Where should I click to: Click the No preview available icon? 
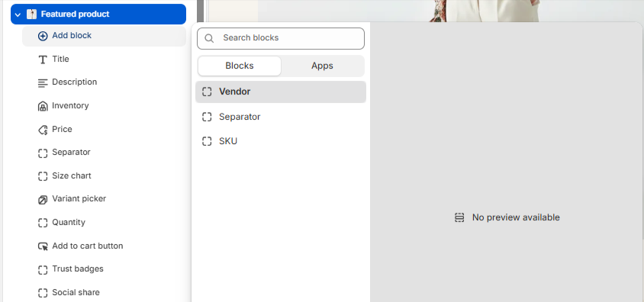point(459,217)
